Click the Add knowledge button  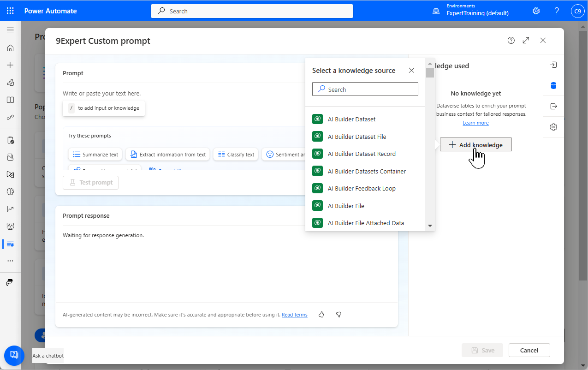475,145
